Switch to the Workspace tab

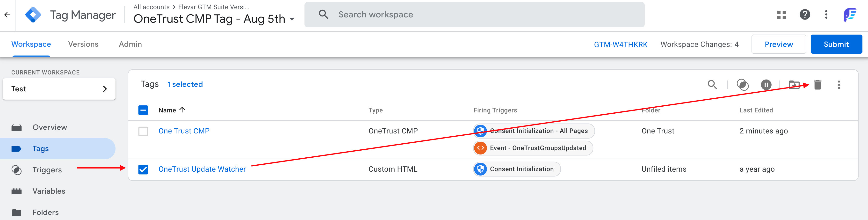coord(31,44)
